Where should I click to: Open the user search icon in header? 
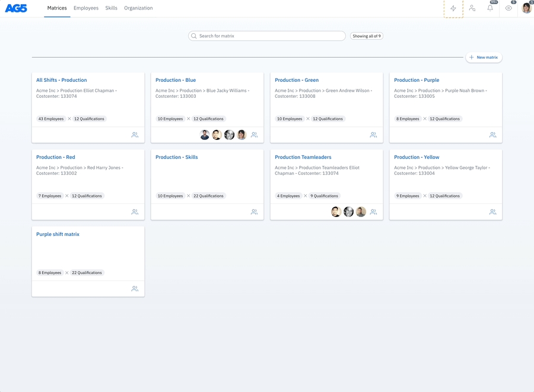tap(472, 8)
